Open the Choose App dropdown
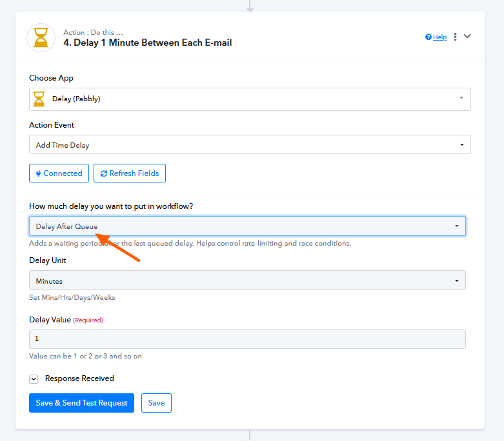 tap(250, 99)
